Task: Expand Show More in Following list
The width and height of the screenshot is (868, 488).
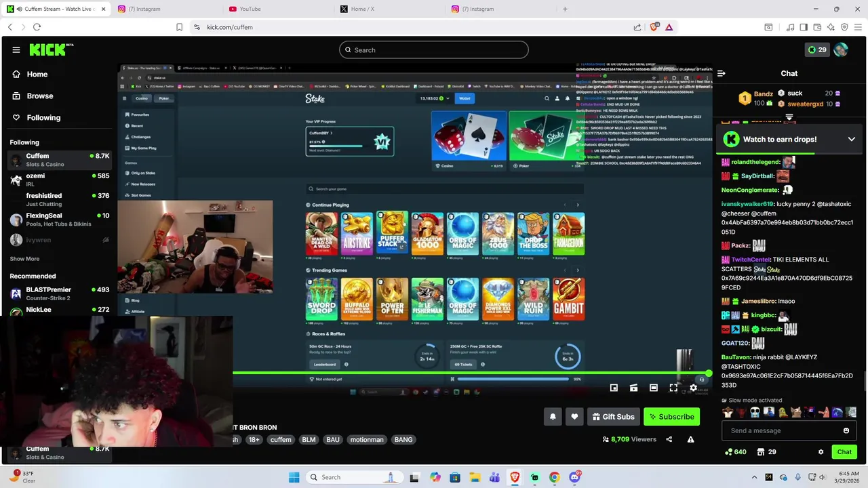Action: [x=24, y=258]
